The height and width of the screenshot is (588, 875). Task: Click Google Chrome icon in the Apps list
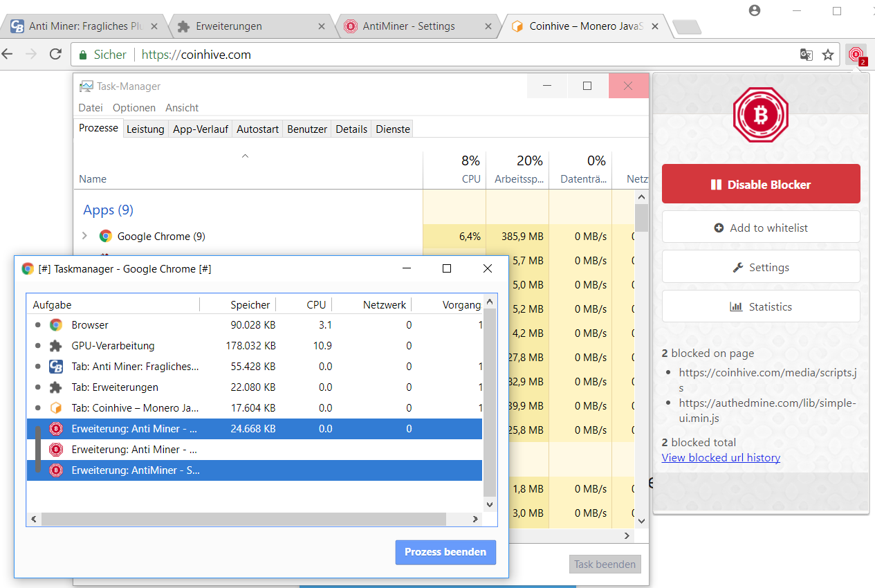tap(106, 236)
